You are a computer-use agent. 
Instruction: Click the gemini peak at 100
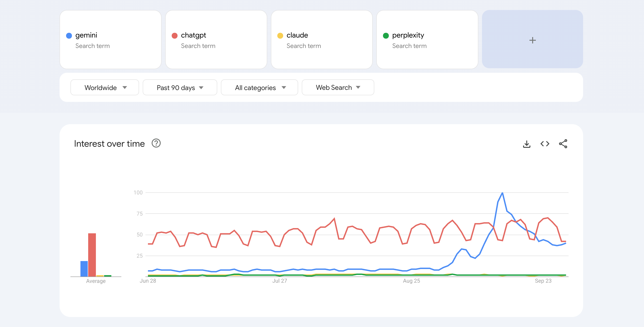[x=502, y=193]
